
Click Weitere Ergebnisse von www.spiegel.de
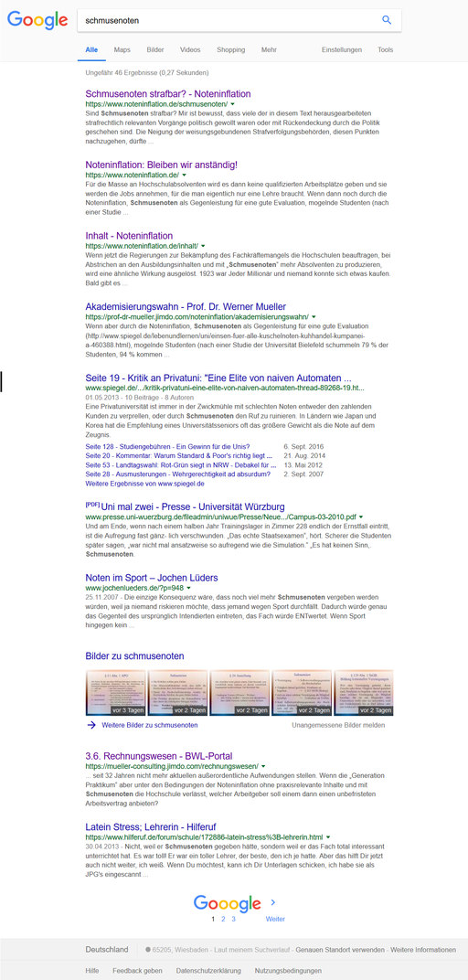point(145,484)
